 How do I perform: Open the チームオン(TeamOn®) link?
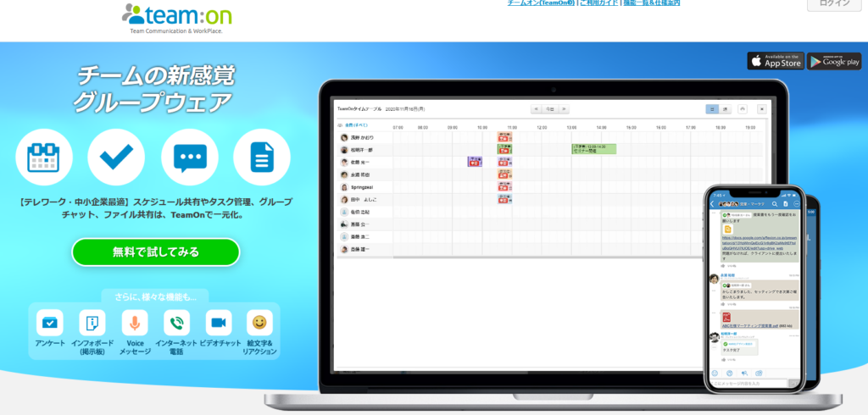click(541, 3)
